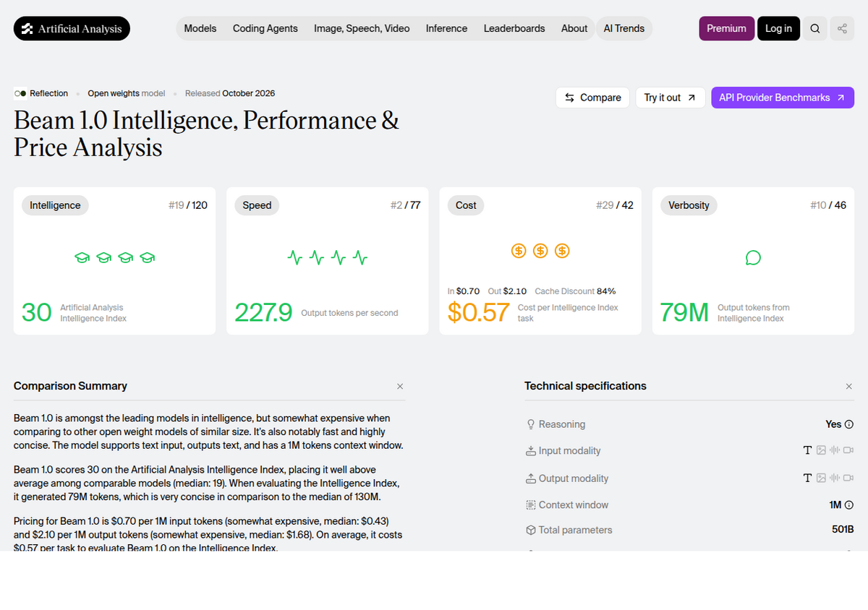
Task: Click the Context window row icon
Action: point(531,505)
